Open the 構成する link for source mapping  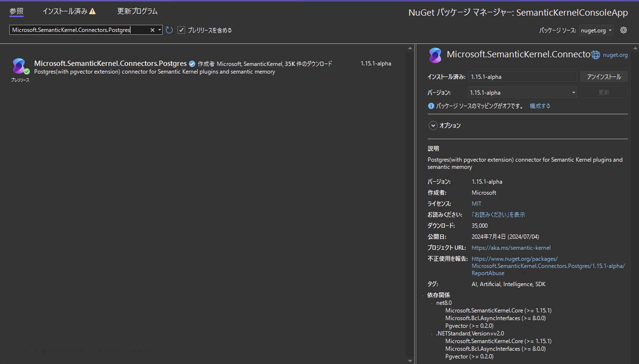point(540,106)
